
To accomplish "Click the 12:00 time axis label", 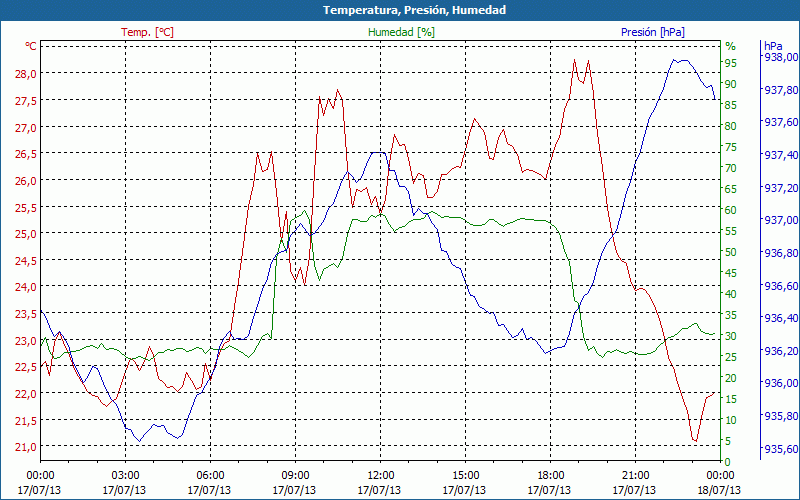I will pos(380,476).
